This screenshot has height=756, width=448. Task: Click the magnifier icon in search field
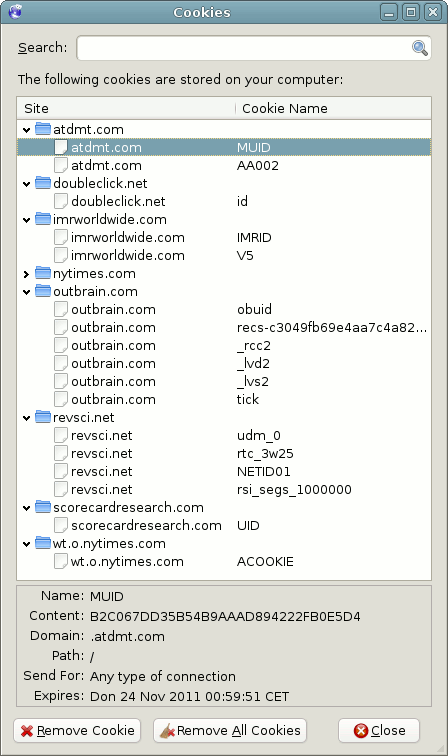420,48
